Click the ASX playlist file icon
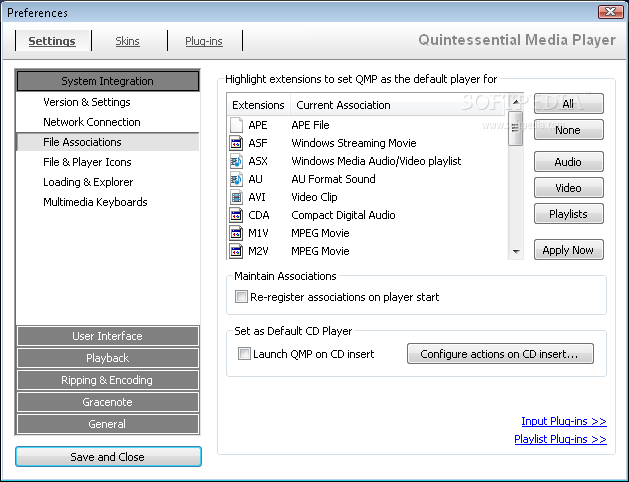 point(236,161)
